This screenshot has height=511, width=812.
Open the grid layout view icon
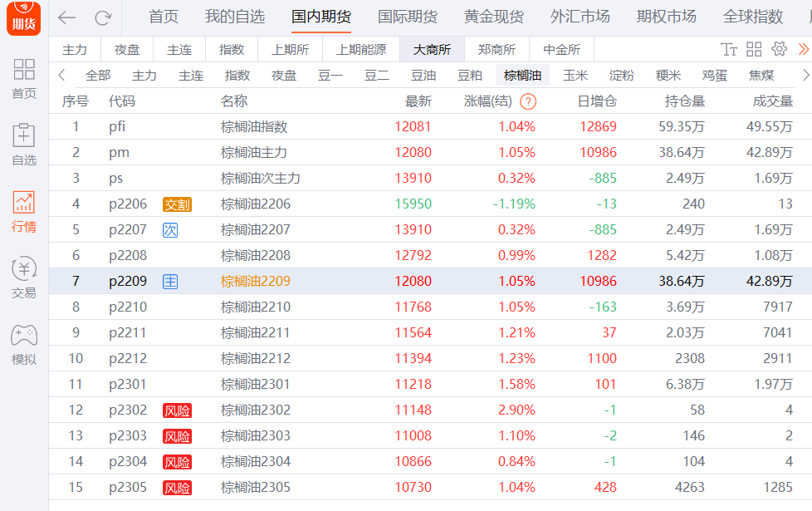(x=752, y=49)
